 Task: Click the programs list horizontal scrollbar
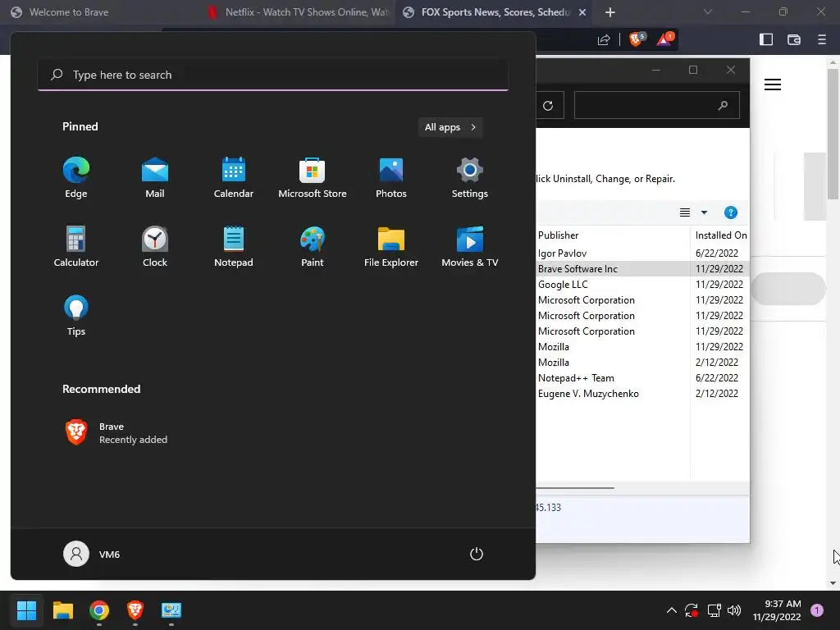[x=576, y=488]
